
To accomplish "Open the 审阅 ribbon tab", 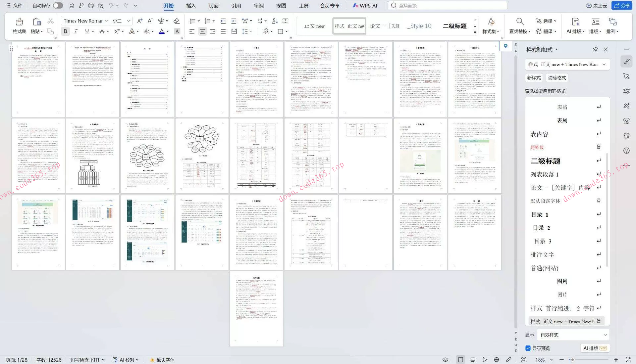I will [259, 5].
